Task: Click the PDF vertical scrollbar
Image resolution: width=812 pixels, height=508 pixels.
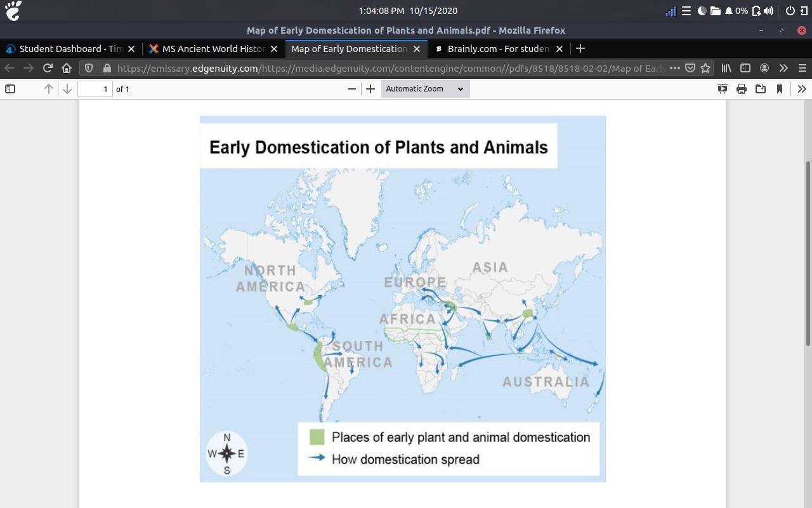Action: [808, 254]
